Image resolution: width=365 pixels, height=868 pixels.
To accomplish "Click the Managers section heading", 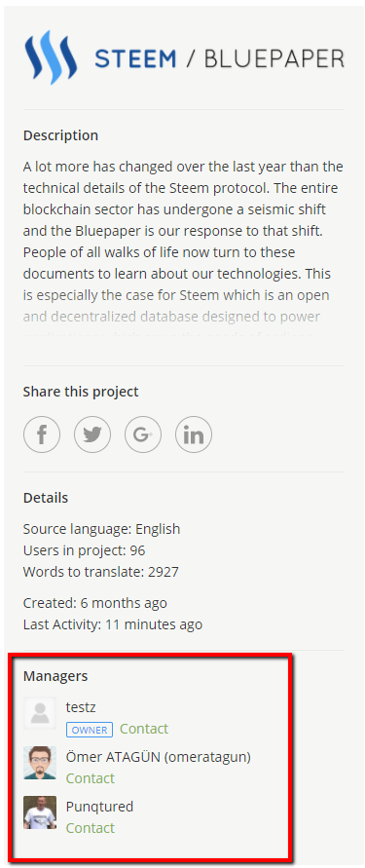I will click(x=55, y=676).
